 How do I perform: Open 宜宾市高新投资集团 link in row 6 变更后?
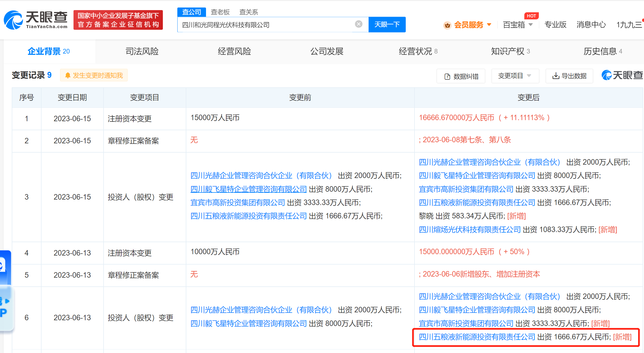466,324
